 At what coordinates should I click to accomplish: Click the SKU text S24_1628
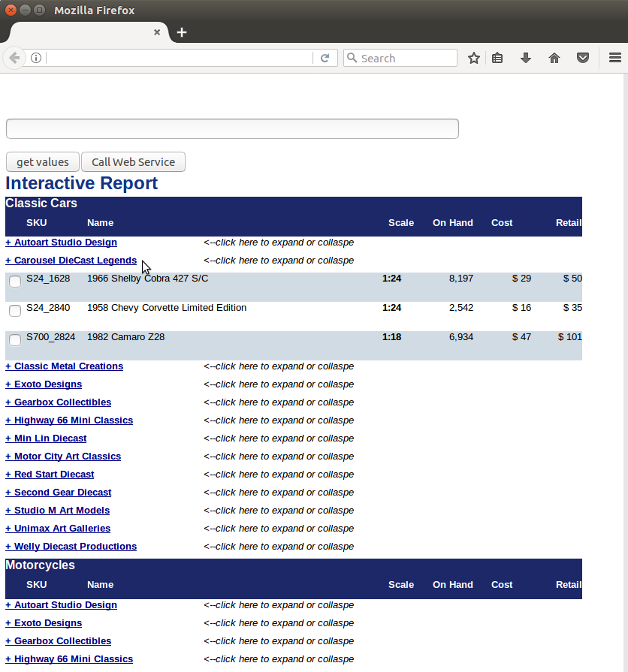point(48,278)
